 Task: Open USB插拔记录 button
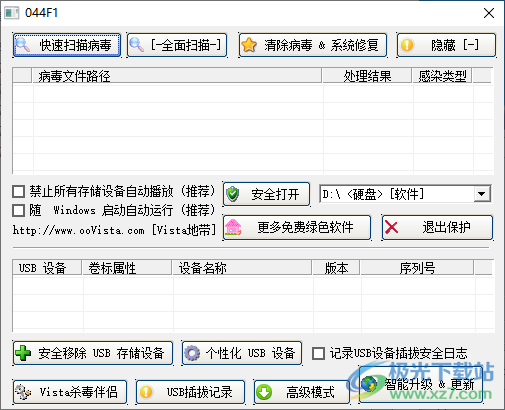coord(191,392)
